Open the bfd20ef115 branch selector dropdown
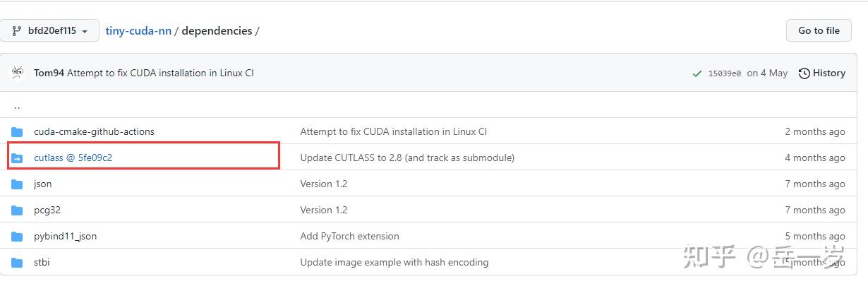This screenshot has width=868, height=291. 49,31
